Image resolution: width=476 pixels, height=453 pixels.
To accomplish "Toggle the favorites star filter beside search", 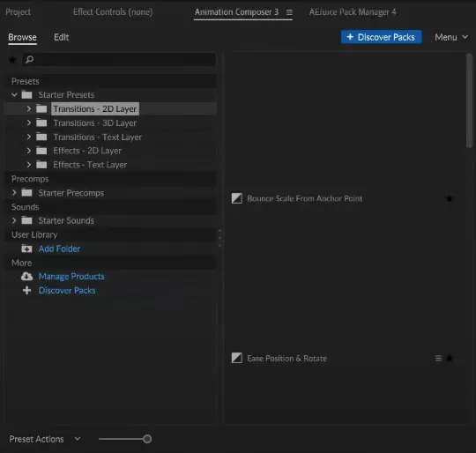I will (12, 59).
